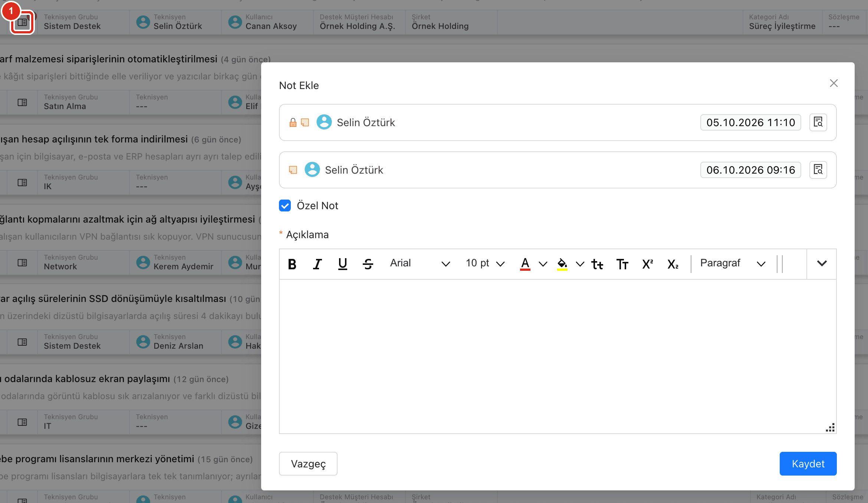
Task: Click note icon on 06.10.2026 note
Action: pos(293,170)
